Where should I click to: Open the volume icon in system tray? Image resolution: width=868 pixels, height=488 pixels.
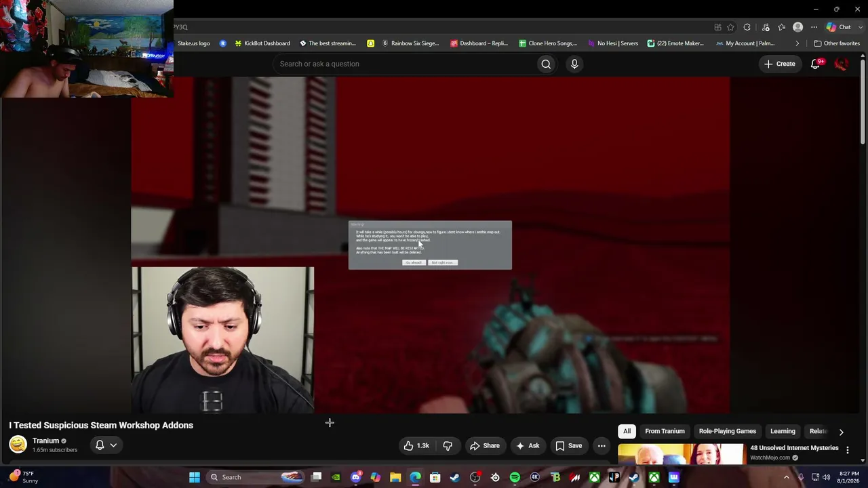click(826, 477)
